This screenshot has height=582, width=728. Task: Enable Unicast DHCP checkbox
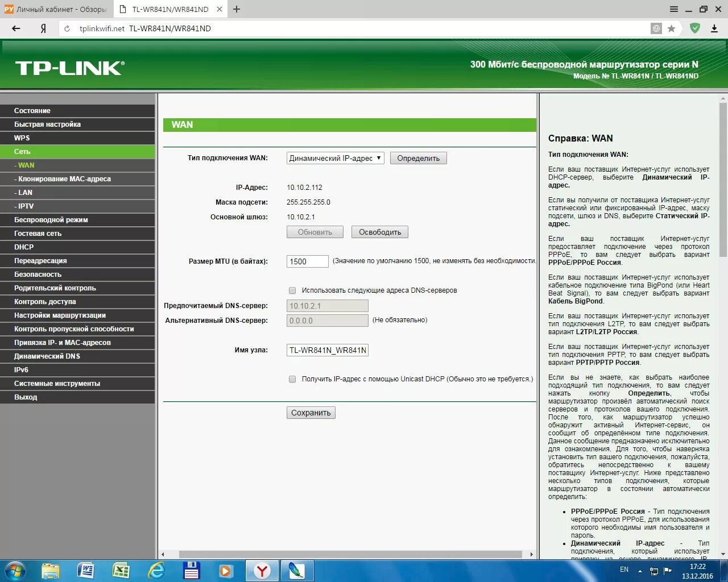tap(292, 379)
